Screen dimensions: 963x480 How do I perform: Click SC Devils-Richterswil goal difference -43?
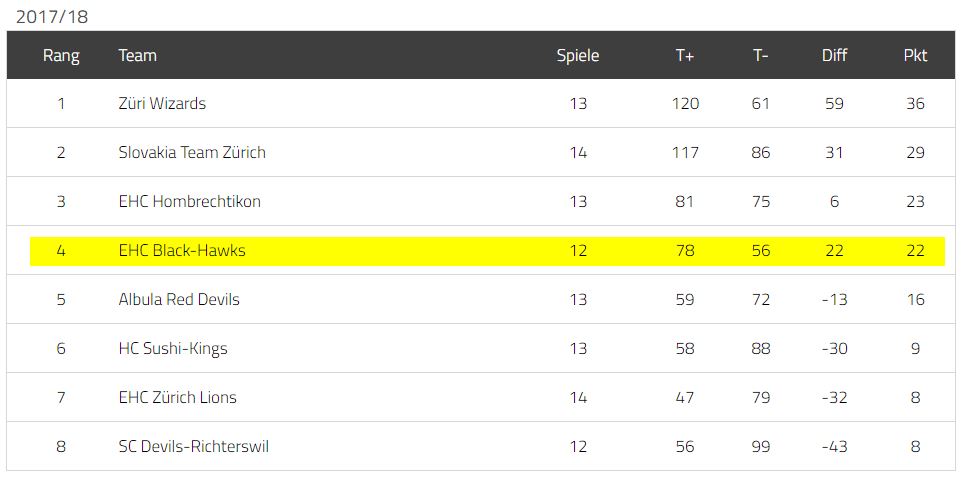coord(834,447)
